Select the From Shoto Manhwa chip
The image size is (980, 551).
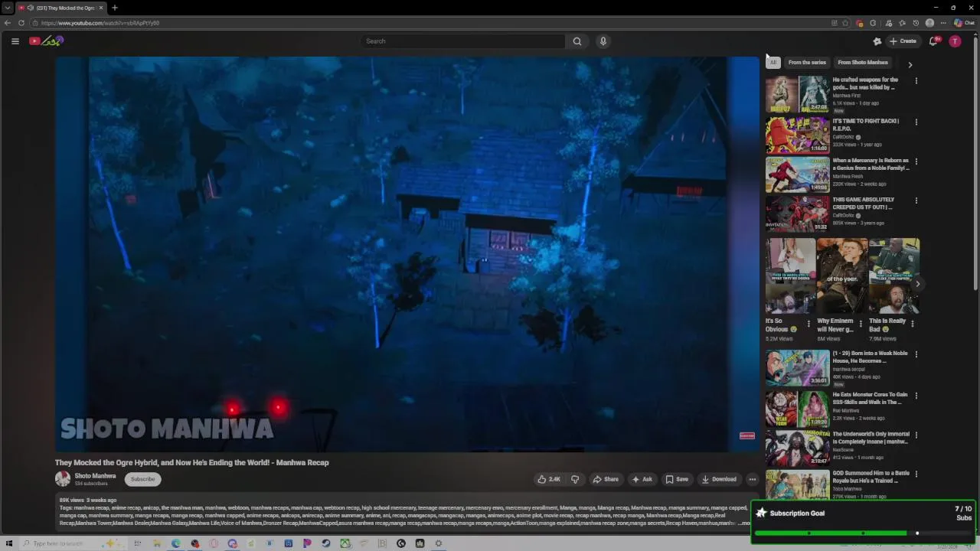[x=863, y=63]
